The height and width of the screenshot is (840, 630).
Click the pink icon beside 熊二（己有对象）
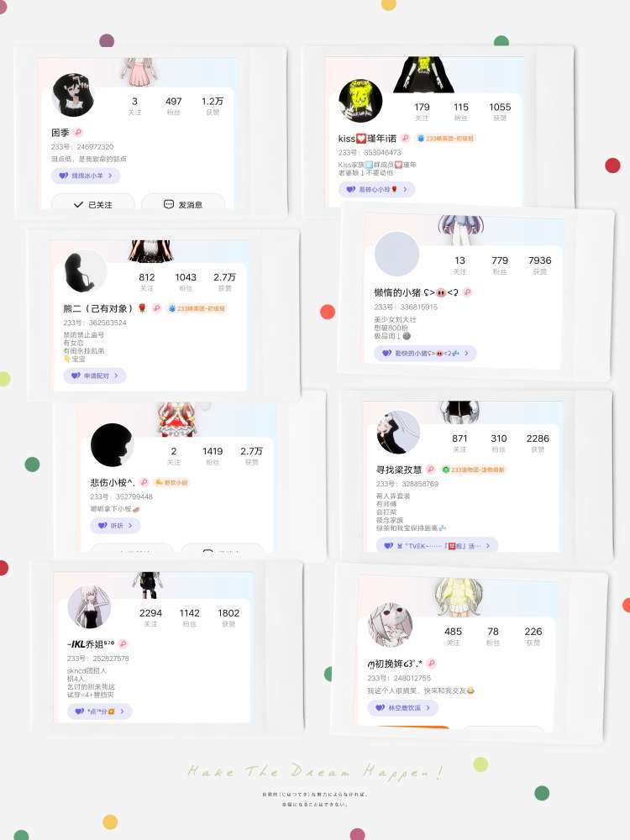pos(156,308)
